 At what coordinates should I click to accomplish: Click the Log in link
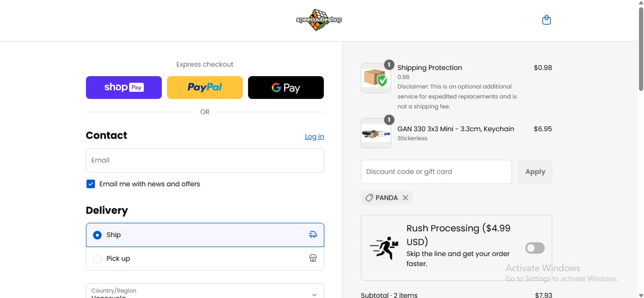pos(314,136)
